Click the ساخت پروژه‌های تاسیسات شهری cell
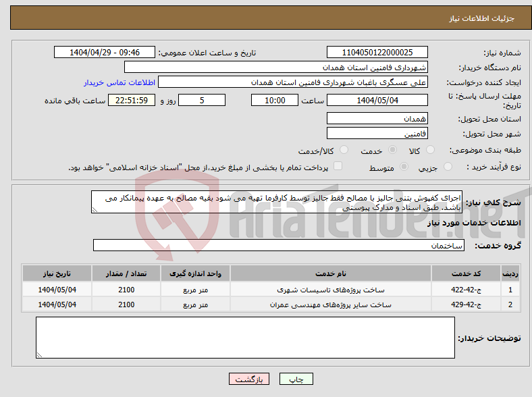Screen dimensions: 532x397 click(331, 290)
